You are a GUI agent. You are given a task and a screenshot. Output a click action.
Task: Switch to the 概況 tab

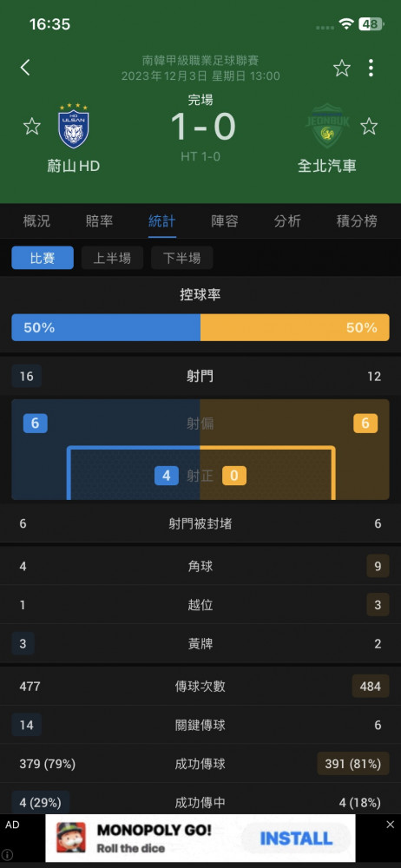click(x=37, y=221)
